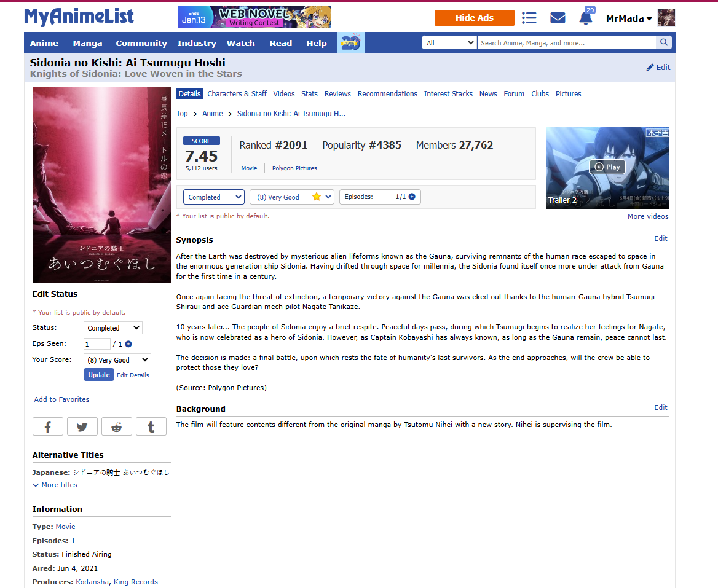Click Add to Favorites
The image size is (718, 588).
[x=62, y=399]
